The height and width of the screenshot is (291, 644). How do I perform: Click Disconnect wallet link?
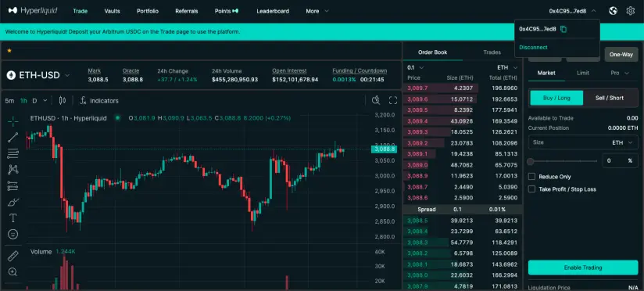pyautogui.click(x=533, y=47)
